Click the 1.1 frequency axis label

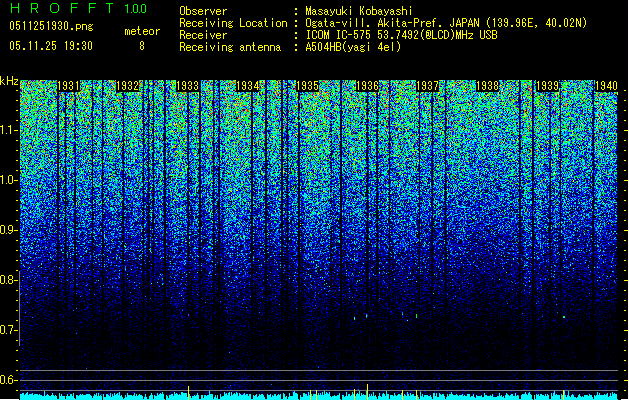[8, 130]
